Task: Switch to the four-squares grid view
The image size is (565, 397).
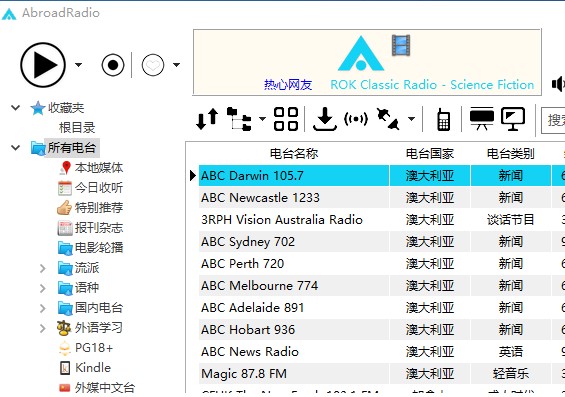Action: (286, 119)
